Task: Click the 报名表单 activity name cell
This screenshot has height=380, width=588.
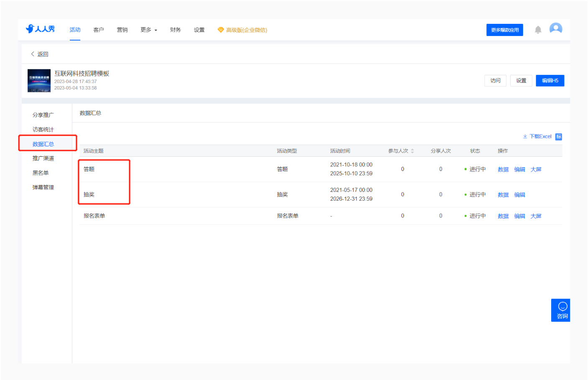Action: point(94,216)
